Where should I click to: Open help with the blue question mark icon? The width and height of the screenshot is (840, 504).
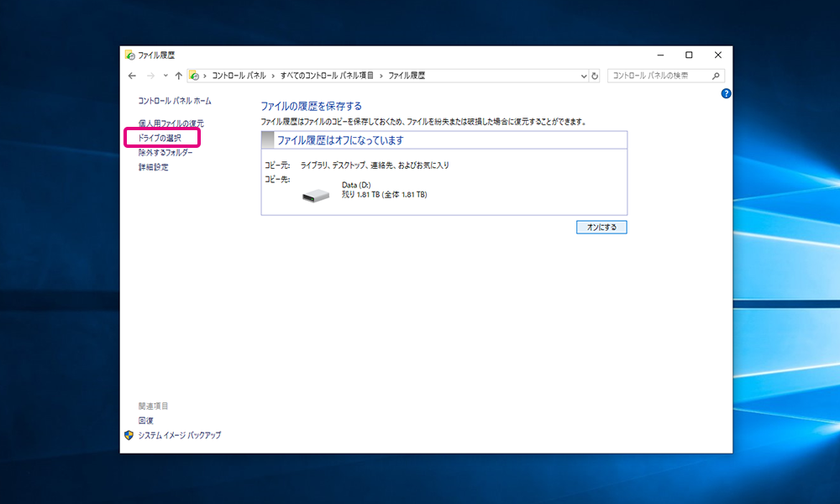[726, 94]
